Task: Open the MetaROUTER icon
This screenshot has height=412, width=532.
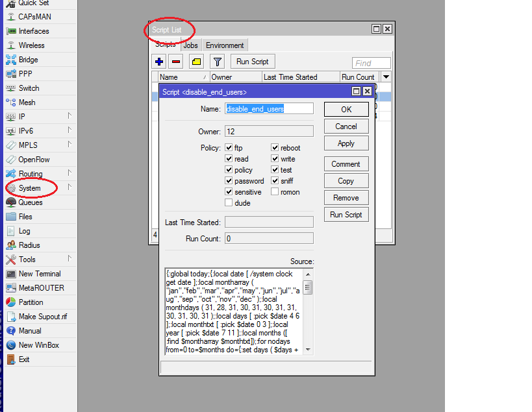Action: point(11,288)
